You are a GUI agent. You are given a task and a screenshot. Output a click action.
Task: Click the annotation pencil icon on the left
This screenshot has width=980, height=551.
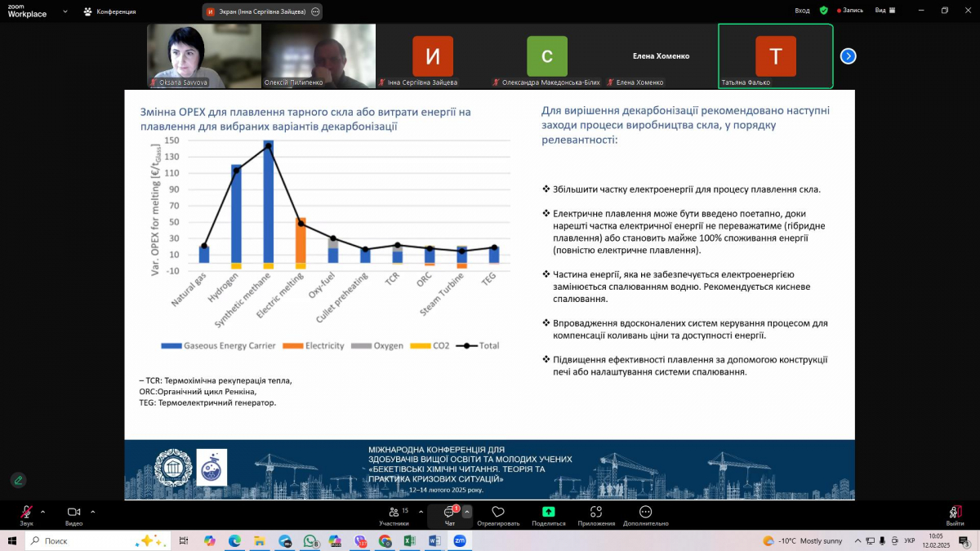pyautogui.click(x=18, y=480)
